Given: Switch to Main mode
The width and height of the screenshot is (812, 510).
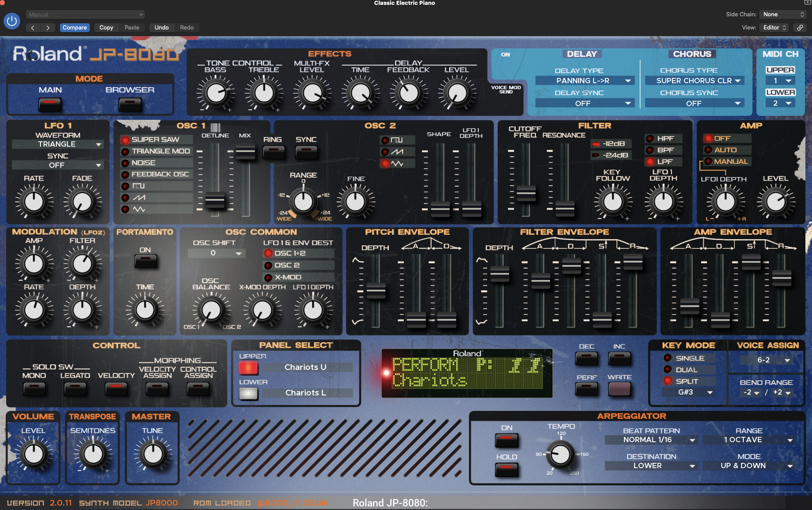Looking at the screenshot, I should 50,105.
